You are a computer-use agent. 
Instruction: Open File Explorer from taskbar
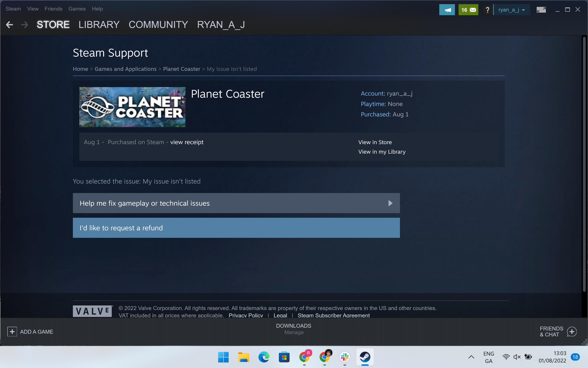pos(243,357)
